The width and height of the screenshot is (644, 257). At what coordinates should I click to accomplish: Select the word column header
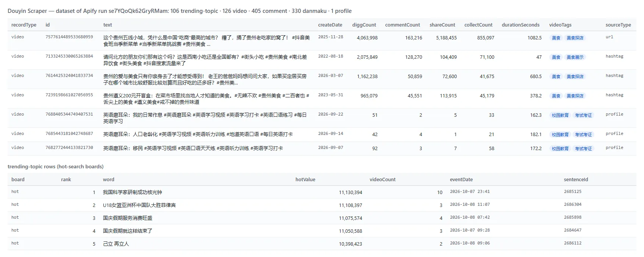point(108,180)
